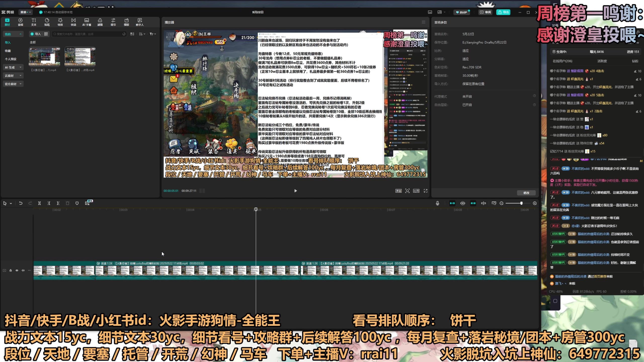Click the QR-code import icon
Image resolution: width=644 pixels, height=362 pixels.
46,34
